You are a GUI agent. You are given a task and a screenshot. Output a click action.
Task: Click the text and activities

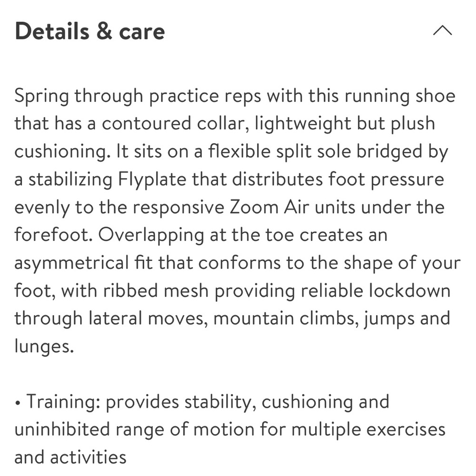(70, 457)
